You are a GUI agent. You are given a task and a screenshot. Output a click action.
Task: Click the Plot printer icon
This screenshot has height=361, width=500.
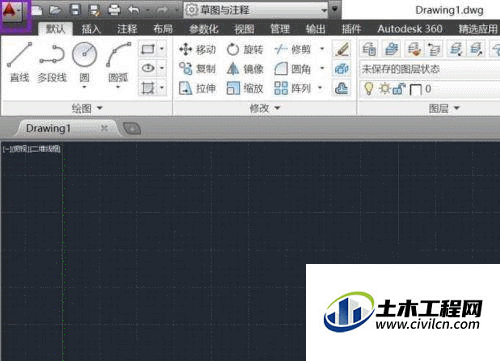tap(114, 10)
